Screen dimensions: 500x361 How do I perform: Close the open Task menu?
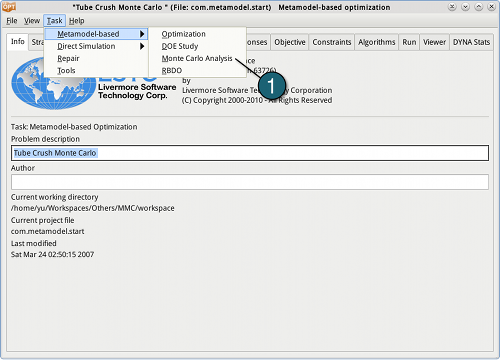pos(54,21)
